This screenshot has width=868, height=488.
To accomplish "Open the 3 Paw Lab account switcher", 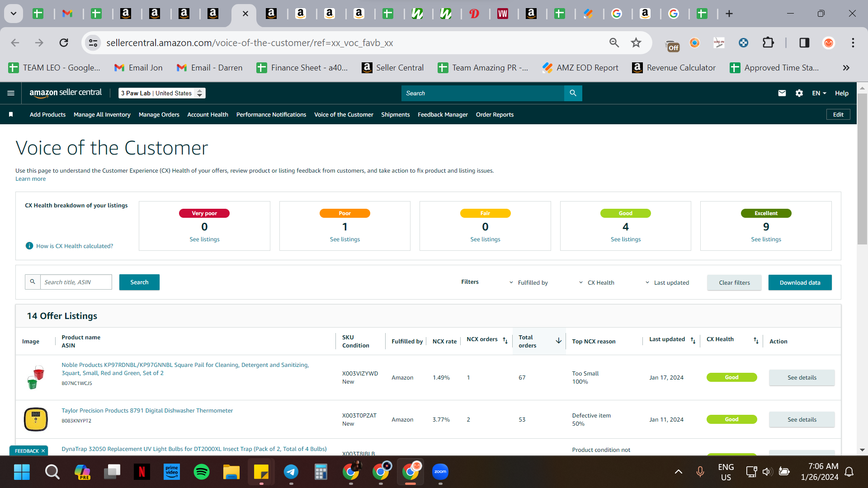I will point(162,93).
